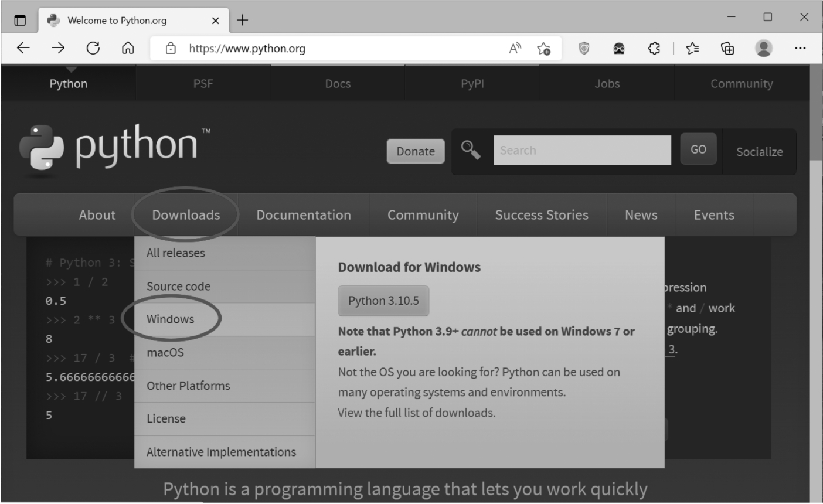
Task: Click the browser back arrow
Action: [x=23, y=48]
